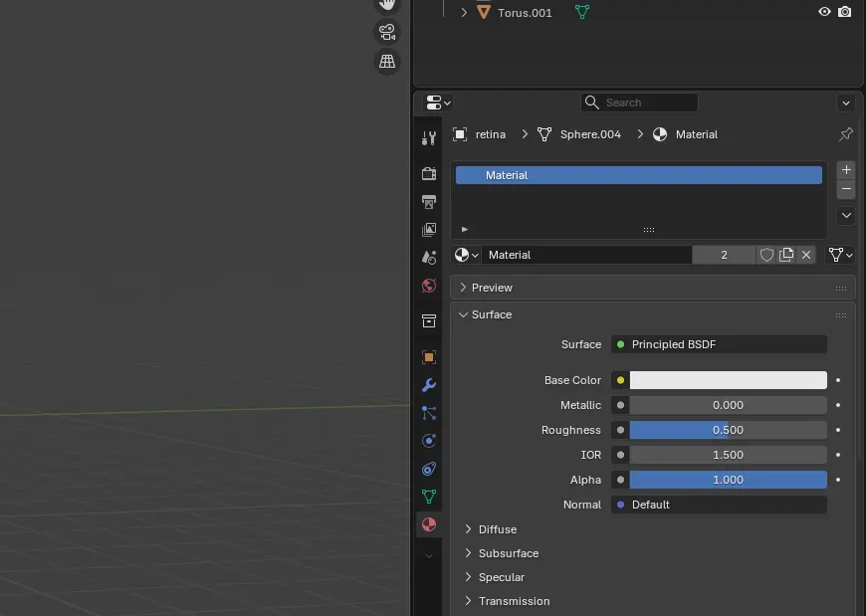Screen dimensions: 866x616
Task: Open the Surface shader Principled BSDF dropdown
Action: 719,344
